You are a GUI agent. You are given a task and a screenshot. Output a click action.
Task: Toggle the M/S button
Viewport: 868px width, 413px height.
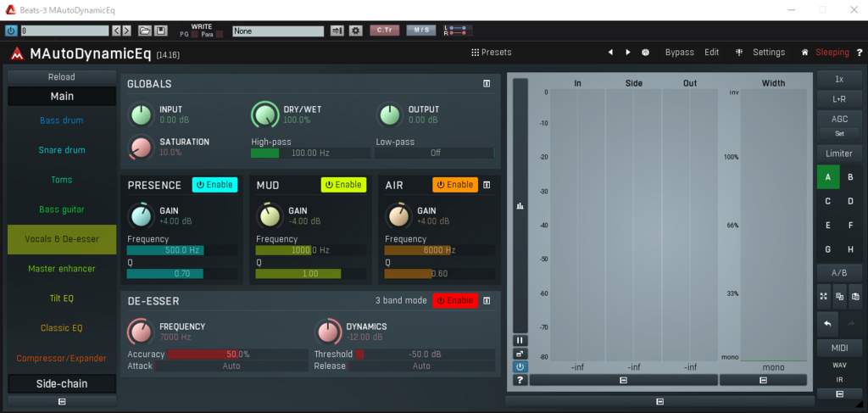(421, 31)
